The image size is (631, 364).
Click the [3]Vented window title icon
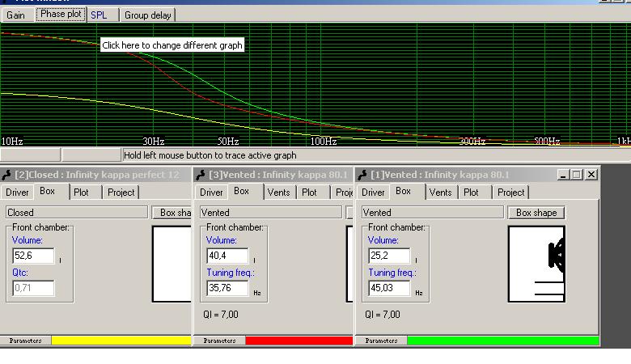point(201,175)
